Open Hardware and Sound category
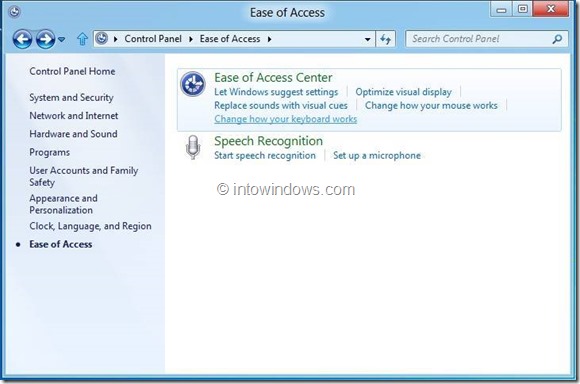 [73, 134]
